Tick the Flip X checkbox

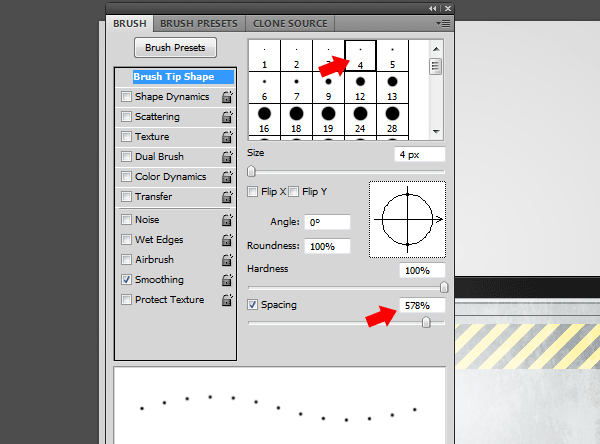coord(253,191)
